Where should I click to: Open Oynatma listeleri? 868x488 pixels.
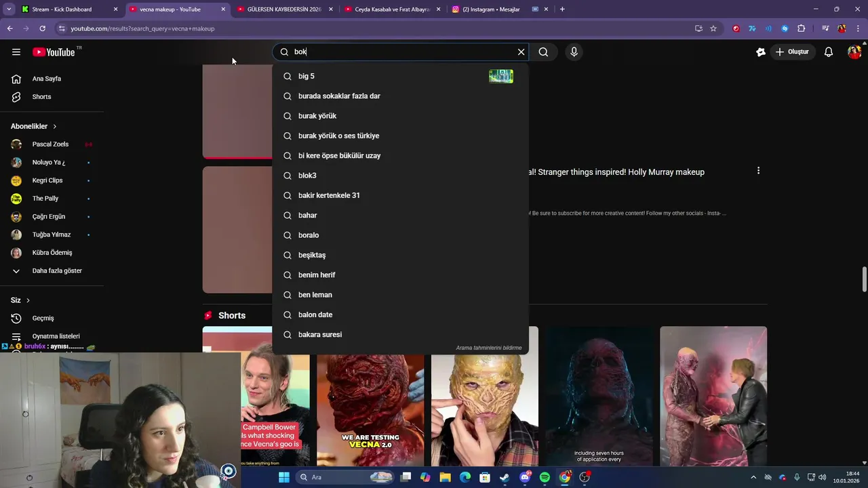point(52,336)
